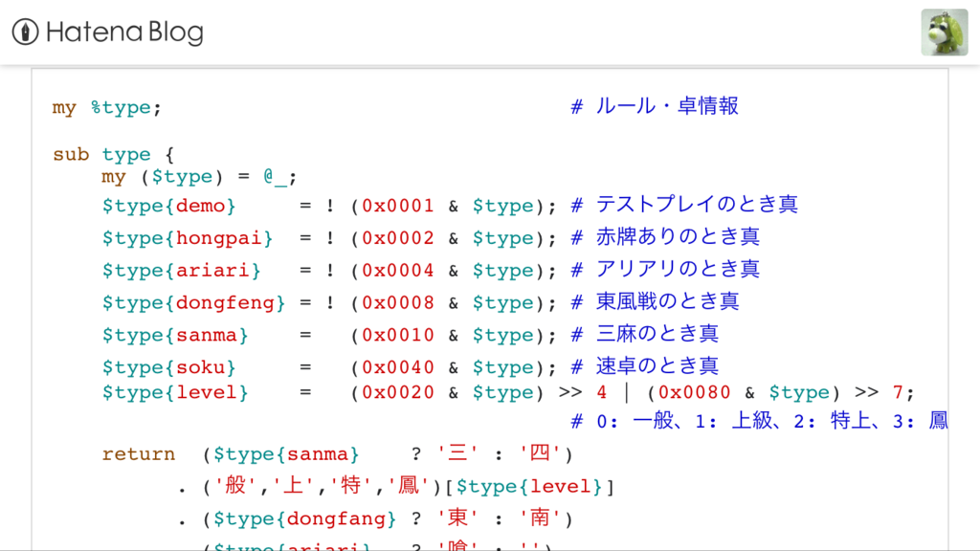Click the comment '速卓のとき真'
Screen dimensions: 980x551
point(657,366)
